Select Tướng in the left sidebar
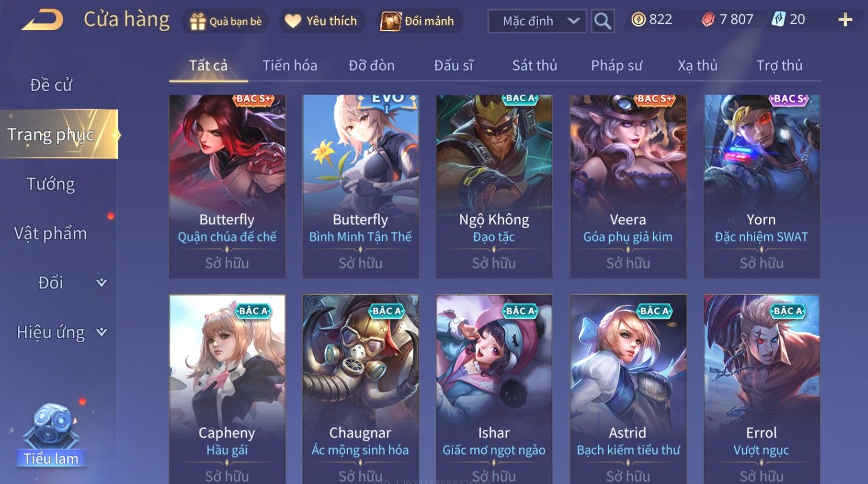This screenshot has width=868, height=484. pos(51,184)
